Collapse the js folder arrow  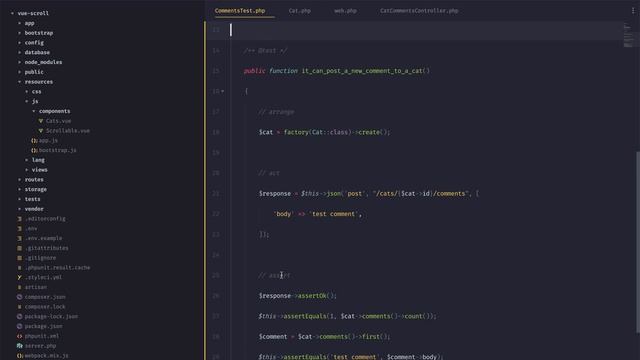point(27,101)
